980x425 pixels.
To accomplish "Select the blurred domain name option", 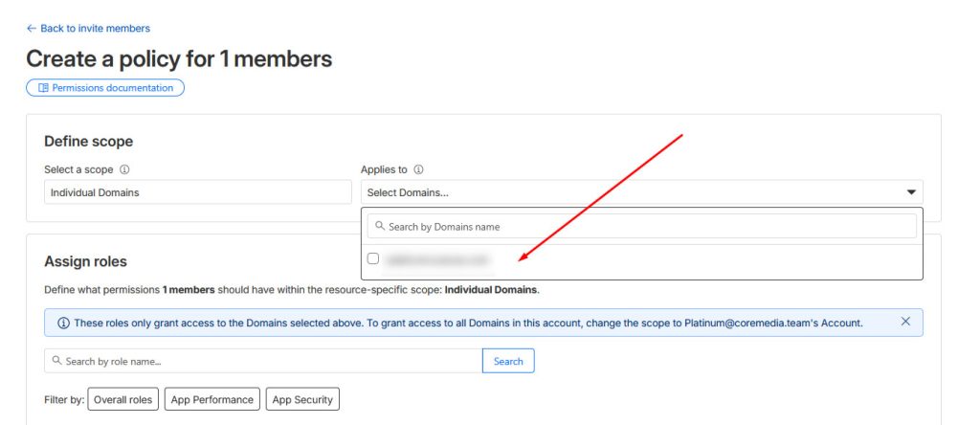I will pyautogui.click(x=437, y=259).
